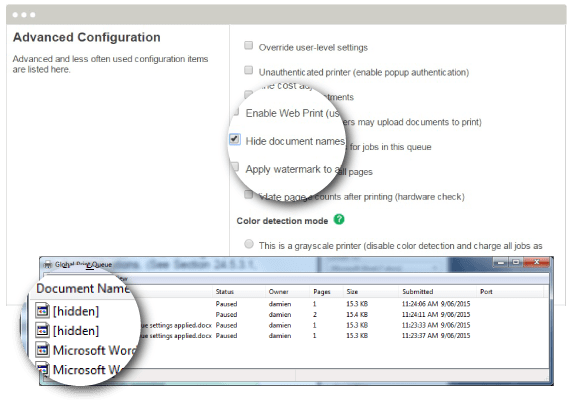Click first Microsoft Word document icon

pyautogui.click(x=42, y=350)
